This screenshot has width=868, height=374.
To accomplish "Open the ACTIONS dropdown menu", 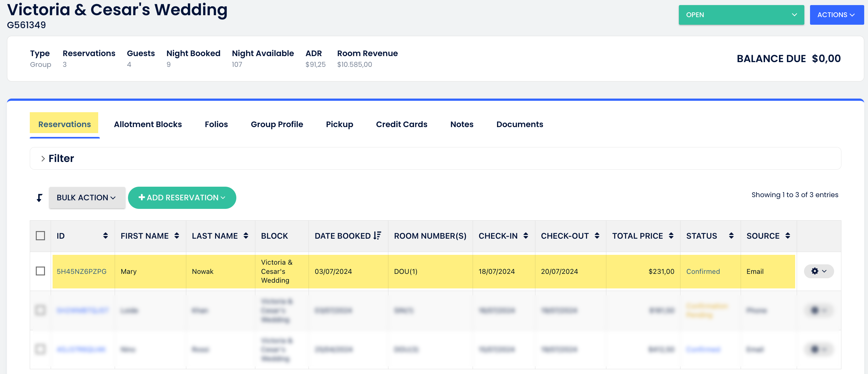I will click(836, 15).
